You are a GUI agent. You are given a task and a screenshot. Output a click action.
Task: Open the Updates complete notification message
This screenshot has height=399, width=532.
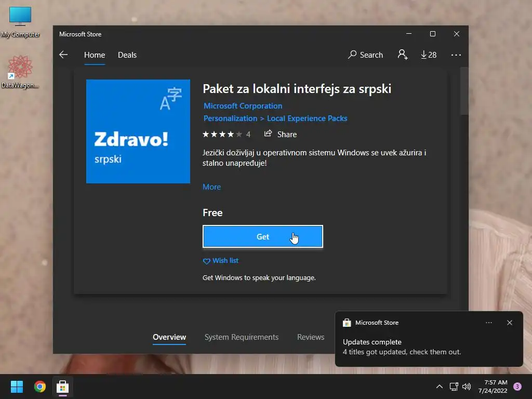402,347
